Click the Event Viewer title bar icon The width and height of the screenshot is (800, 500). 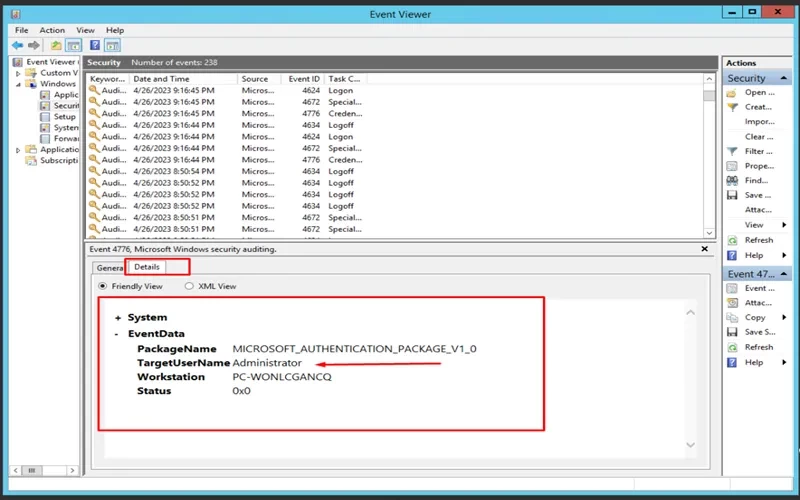tap(15, 14)
